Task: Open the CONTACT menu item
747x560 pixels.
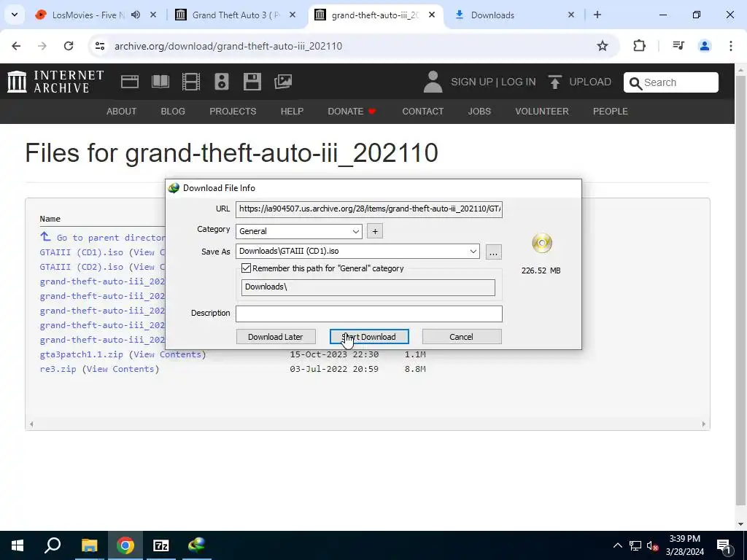Action: (x=422, y=112)
